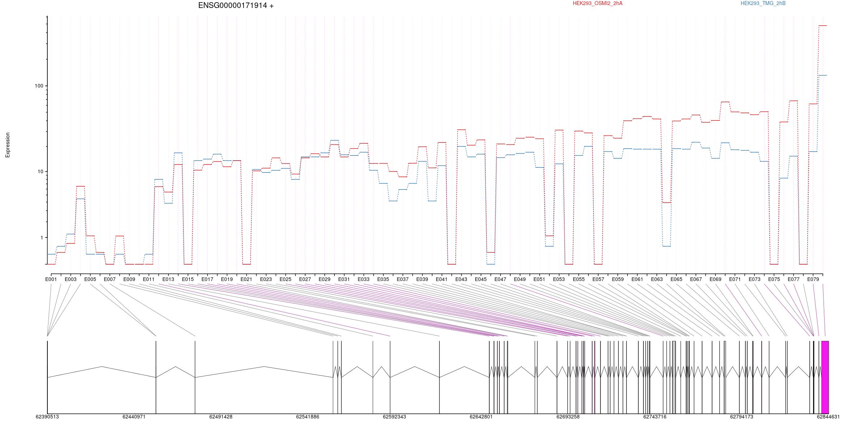868x434 pixels.
Task: Select exon label E069
Action: 715,279
